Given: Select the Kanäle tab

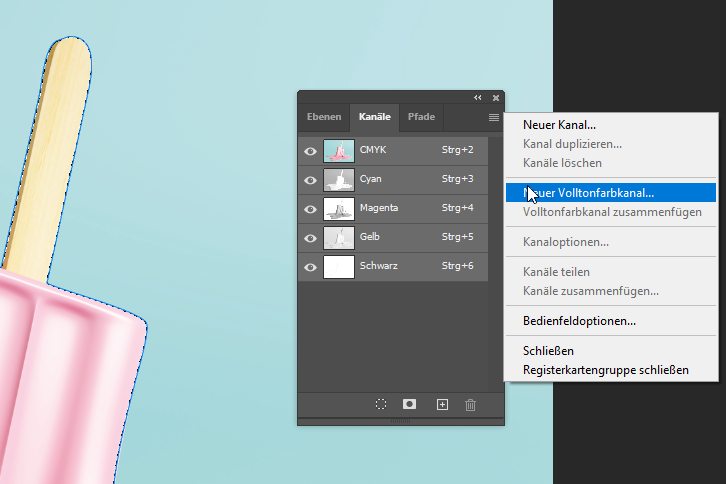Looking at the screenshot, I should [x=375, y=117].
